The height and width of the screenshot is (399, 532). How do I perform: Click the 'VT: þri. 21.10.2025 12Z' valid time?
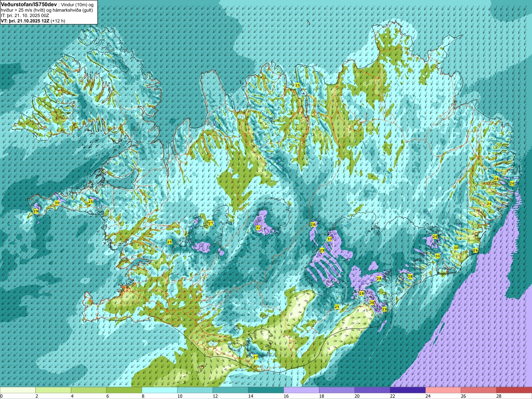coord(25,20)
